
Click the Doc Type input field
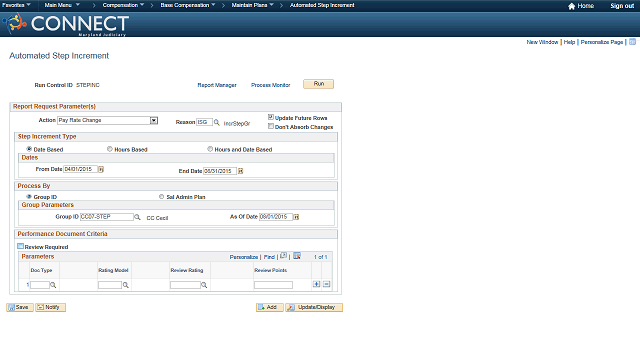tap(40, 285)
